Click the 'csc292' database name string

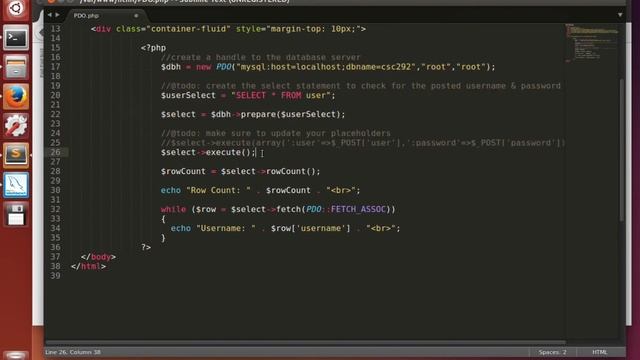[396, 67]
